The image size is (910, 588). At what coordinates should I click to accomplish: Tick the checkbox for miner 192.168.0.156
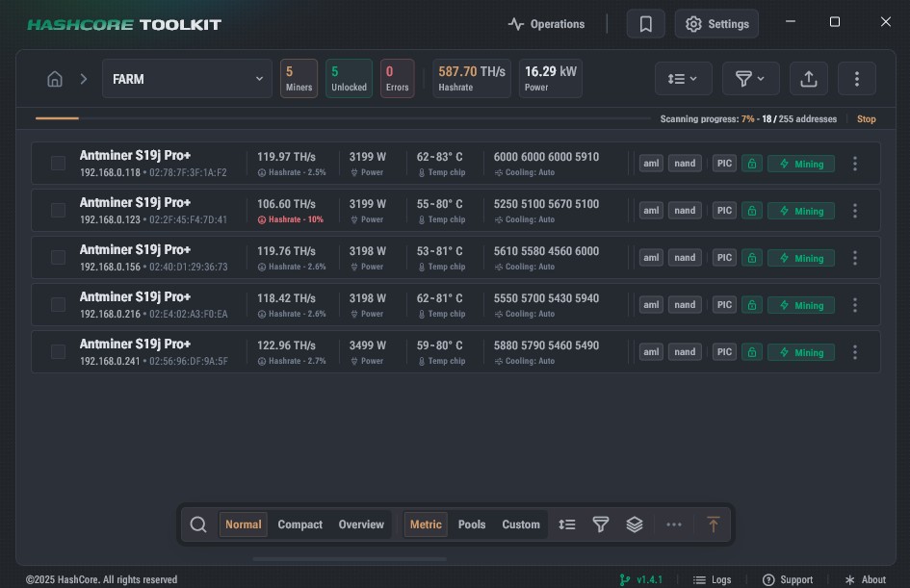(x=59, y=258)
